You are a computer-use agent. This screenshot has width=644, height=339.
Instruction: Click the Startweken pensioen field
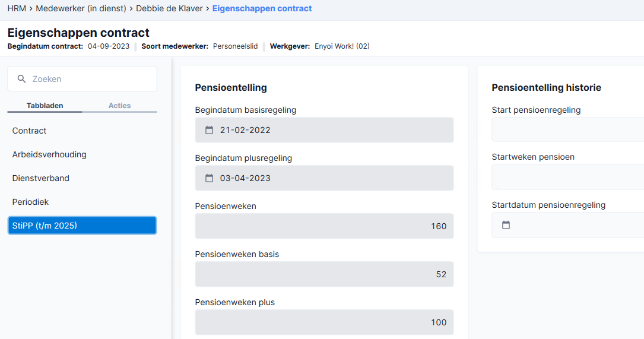567,177
